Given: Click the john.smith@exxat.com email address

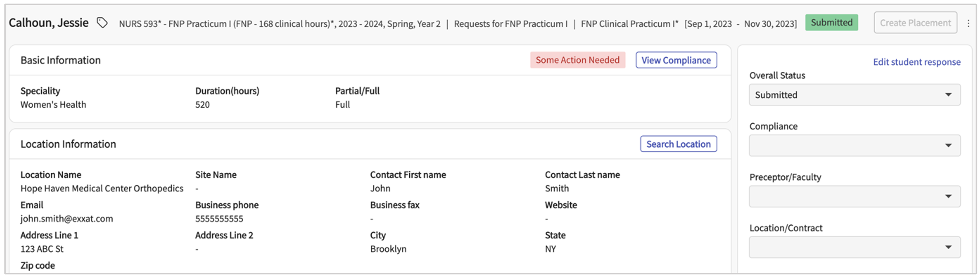Looking at the screenshot, I should 67,219.
